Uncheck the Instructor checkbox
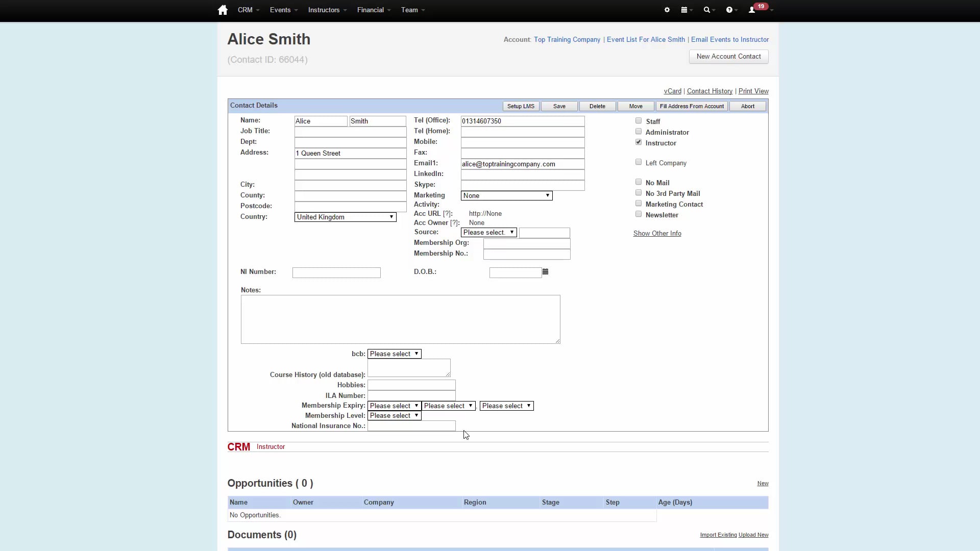980x551 pixels. pos(639,142)
